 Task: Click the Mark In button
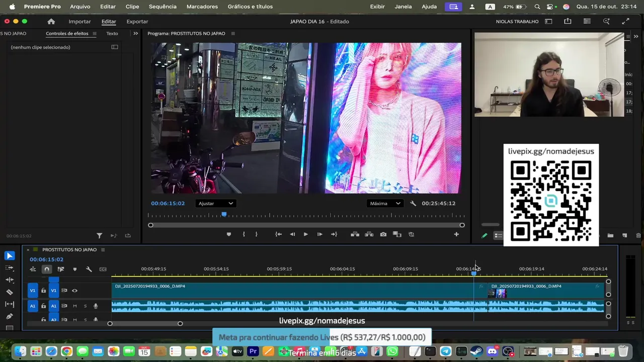[x=244, y=234]
